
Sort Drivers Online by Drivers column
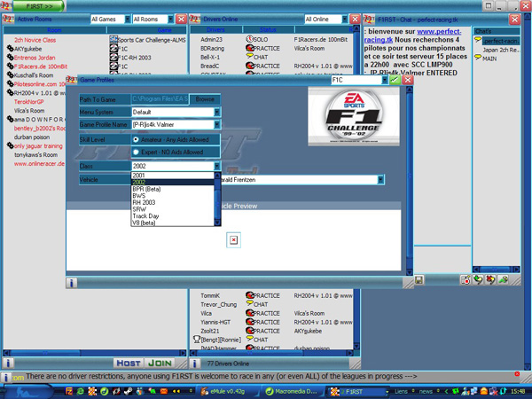[215, 30]
